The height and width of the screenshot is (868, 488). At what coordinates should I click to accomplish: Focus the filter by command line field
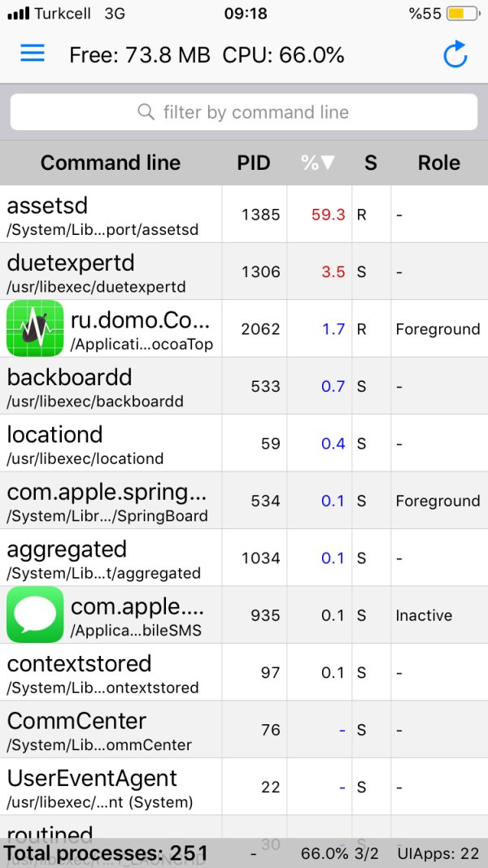pyautogui.click(x=255, y=112)
